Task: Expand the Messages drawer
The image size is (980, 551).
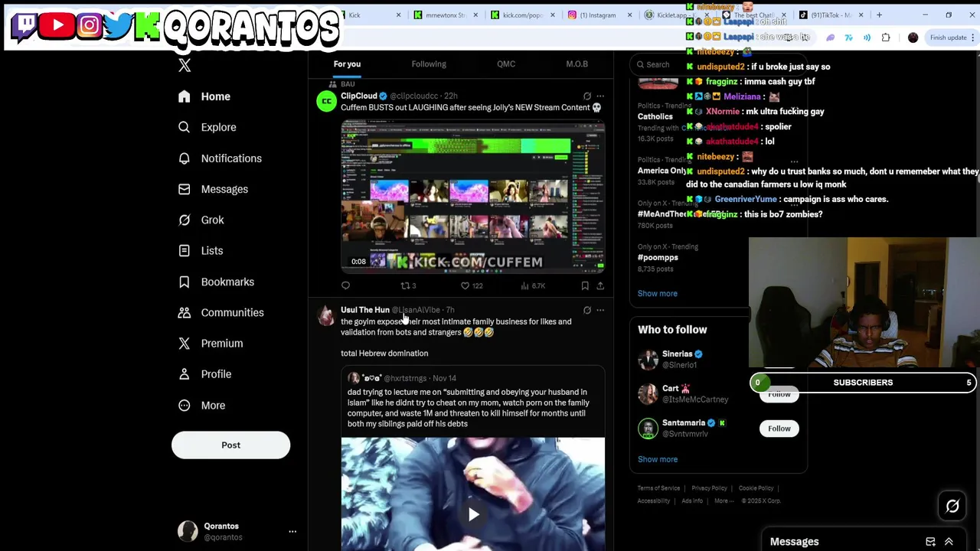Action: [949, 542]
